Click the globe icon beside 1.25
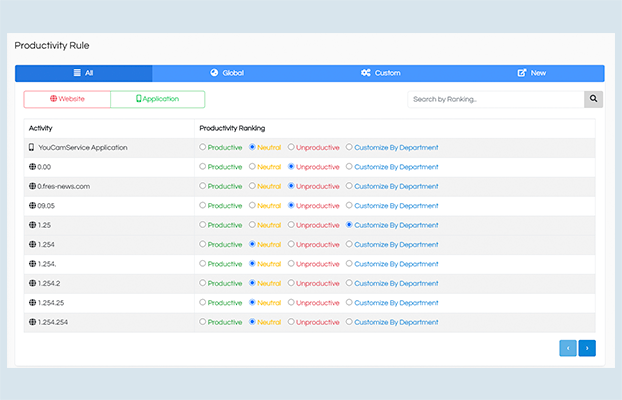 [x=33, y=225]
